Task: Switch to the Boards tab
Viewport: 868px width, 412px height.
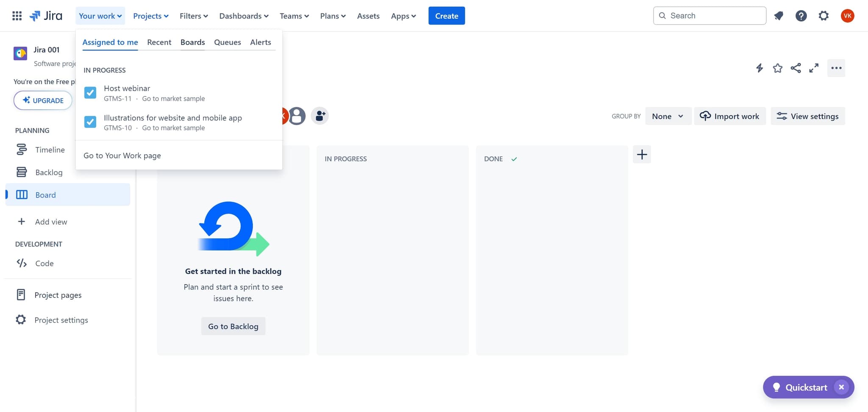Action: point(192,42)
